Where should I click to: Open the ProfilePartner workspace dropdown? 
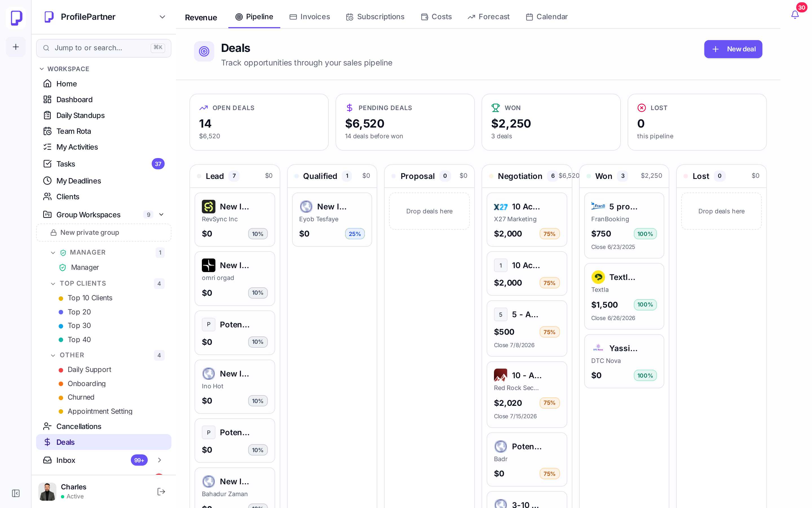coord(162,17)
